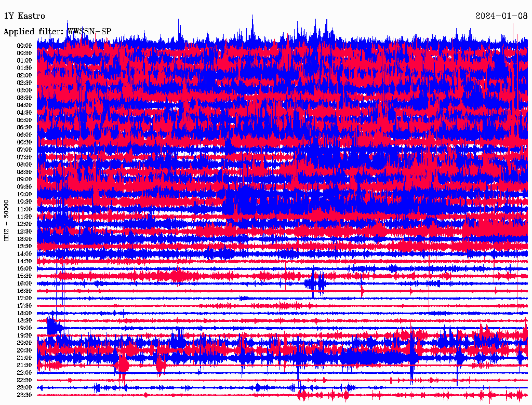
Task: Select the 06:00 time label
Action: 24,135
